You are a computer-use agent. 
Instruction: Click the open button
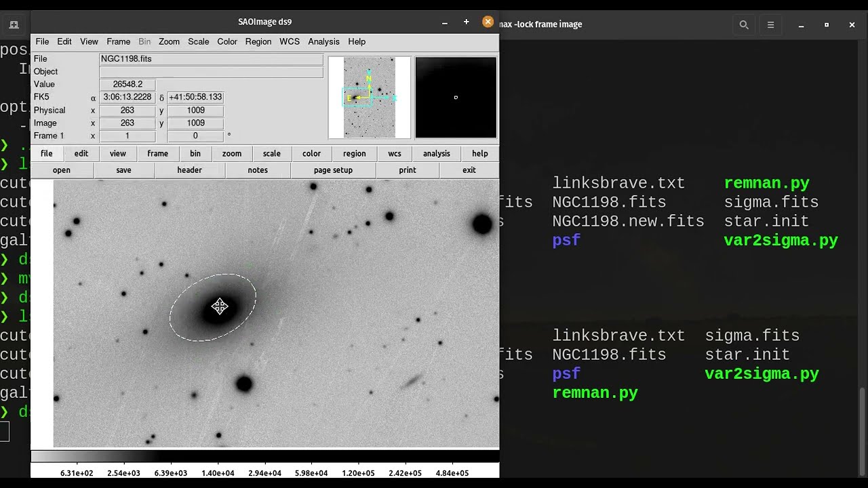[x=62, y=170]
